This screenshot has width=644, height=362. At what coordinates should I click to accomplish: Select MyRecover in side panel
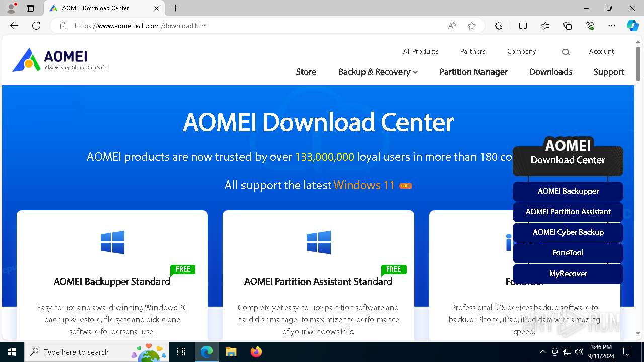(x=568, y=274)
